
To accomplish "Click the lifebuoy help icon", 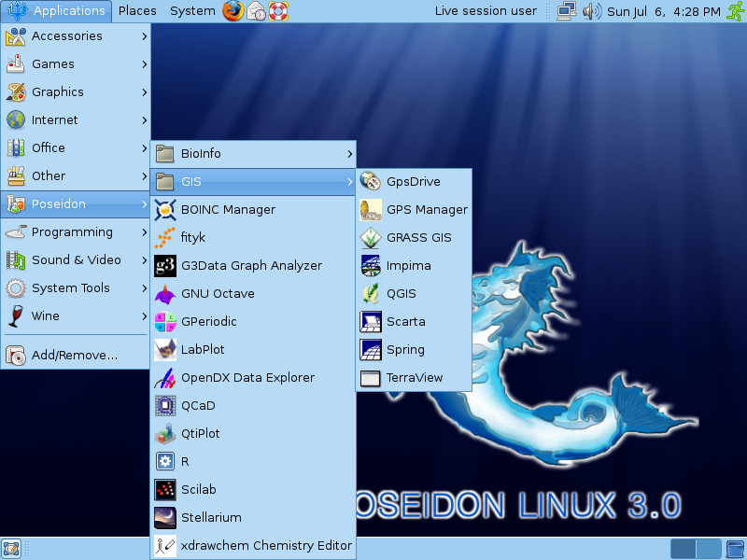I will click(x=277, y=11).
